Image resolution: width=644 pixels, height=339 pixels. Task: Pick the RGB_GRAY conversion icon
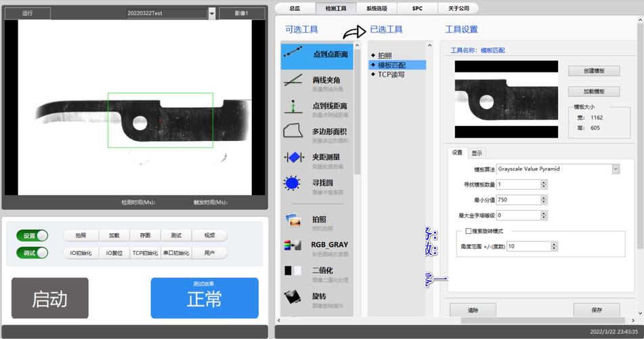[x=293, y=245]
